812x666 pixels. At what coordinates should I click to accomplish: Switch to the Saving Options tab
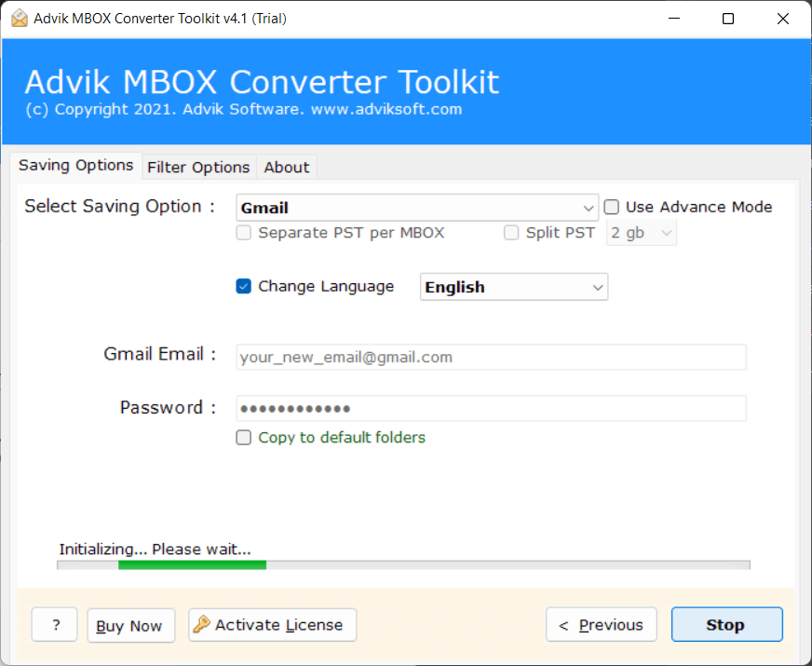pyautogui.click(x=75, y=165)
